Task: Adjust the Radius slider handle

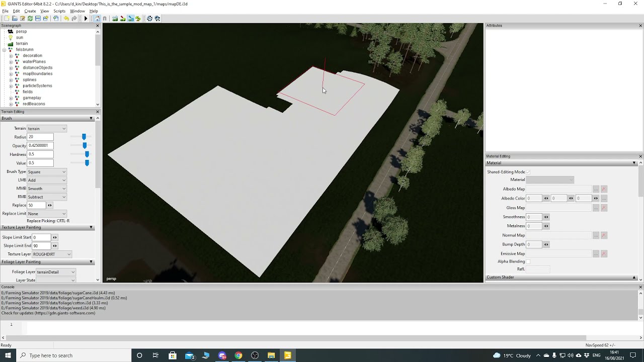Action: click(x=84, y=137)
